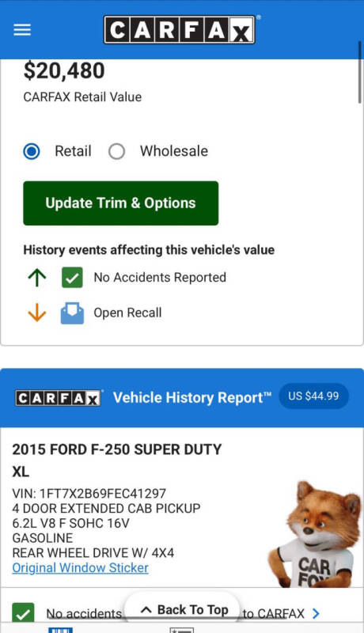The height and width of the screenshot is (633, 364).
Task: Click the orange down arrow icon
Action: click(x=37, y=313)
